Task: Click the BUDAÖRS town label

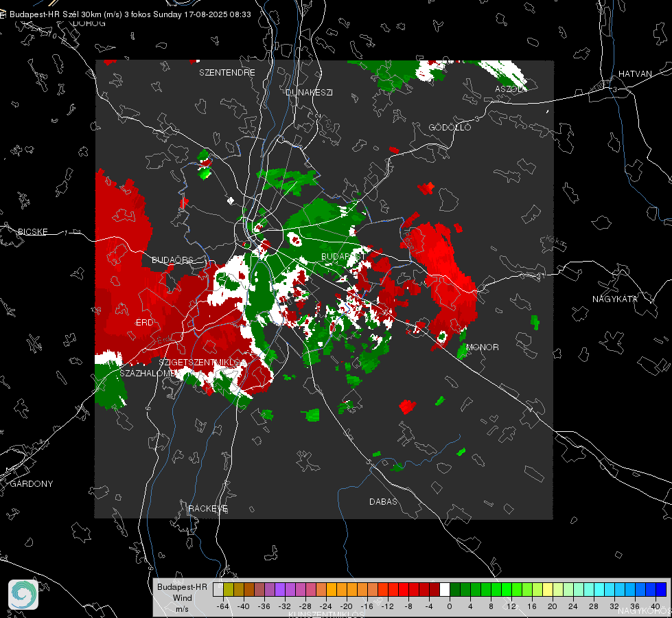Action: (x=173, y=260)
